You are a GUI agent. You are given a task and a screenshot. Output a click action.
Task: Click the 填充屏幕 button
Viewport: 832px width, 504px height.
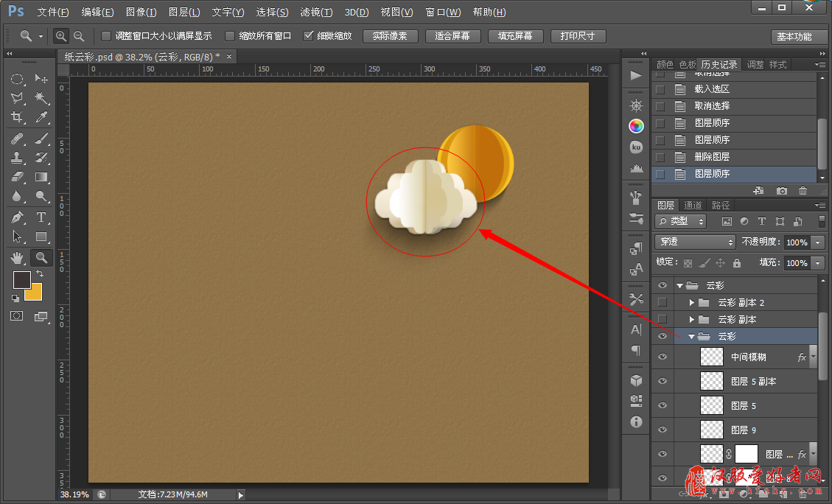coord(515,36)
